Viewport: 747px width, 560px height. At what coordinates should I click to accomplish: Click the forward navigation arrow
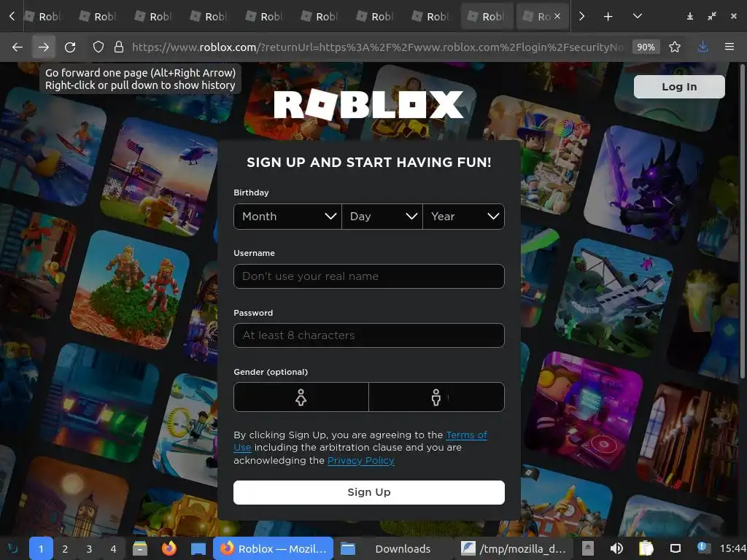[x=43, y=47]
